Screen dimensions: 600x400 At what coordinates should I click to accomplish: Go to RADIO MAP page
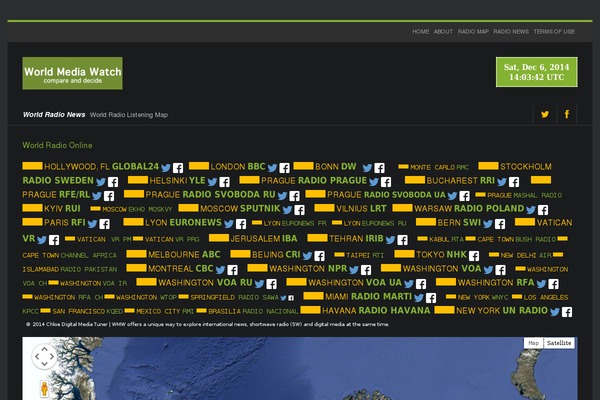point(473,32)
